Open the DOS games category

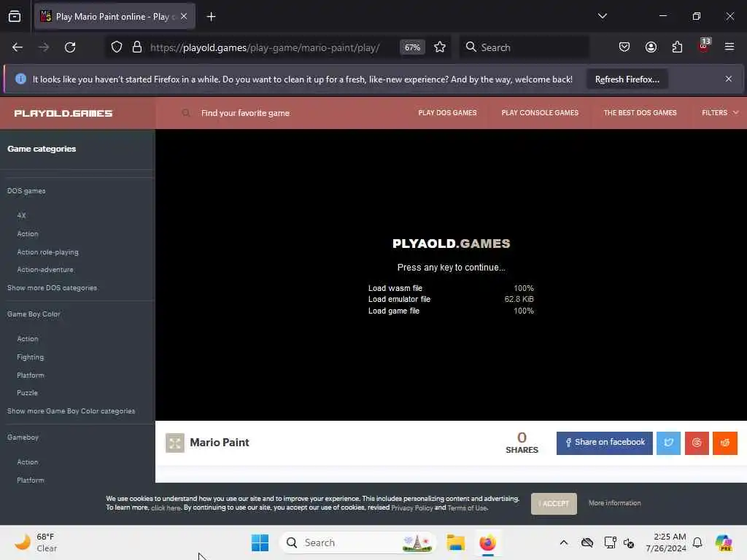pyautogui.click(x=26, y=191)
